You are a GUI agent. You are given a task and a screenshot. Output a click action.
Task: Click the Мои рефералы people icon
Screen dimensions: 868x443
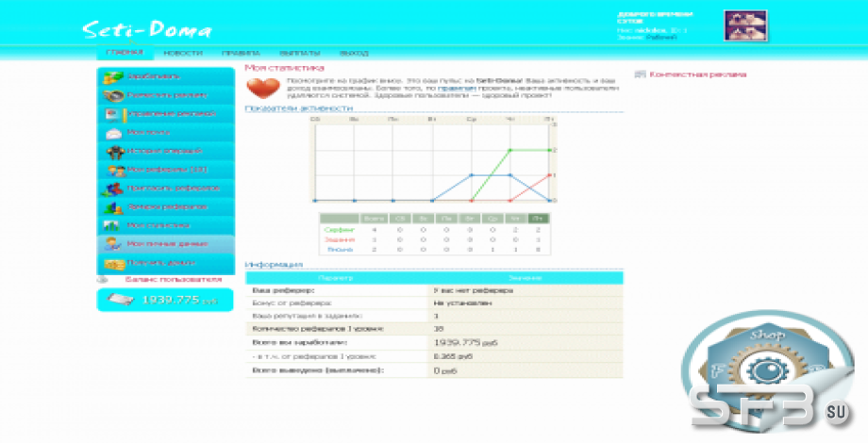click(116, 171)
